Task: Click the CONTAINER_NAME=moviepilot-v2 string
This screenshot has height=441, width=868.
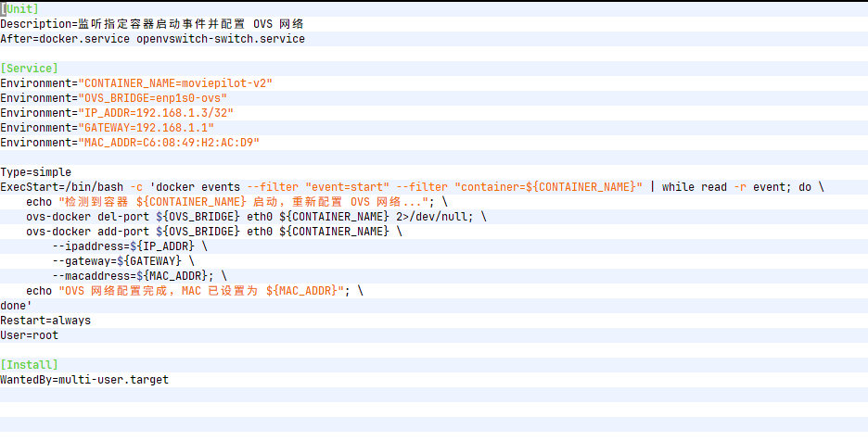Action: click(175, 83)
